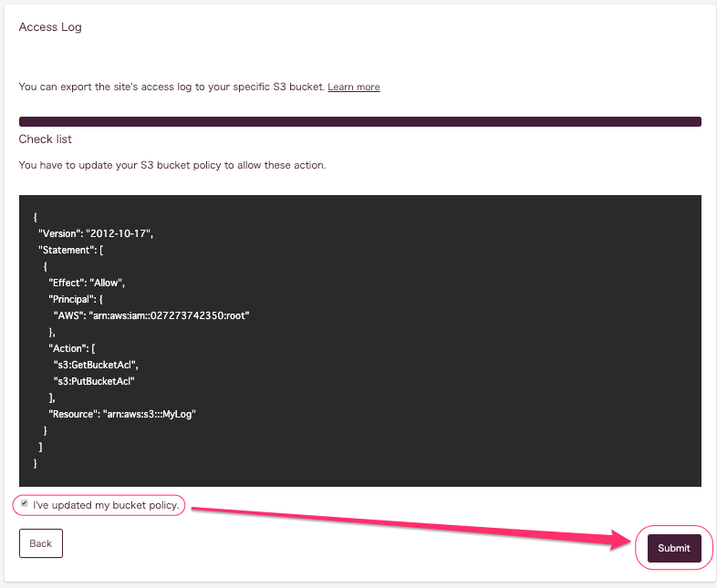Click the dark purple progress bar

pos(360,121)
